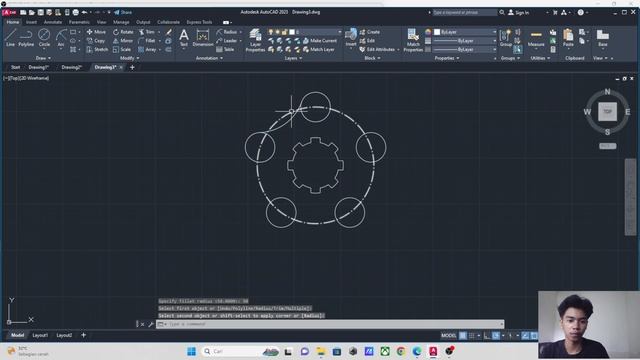The image size is (640, 360).
Task: Add a new drawing tab
Action: 132,67
